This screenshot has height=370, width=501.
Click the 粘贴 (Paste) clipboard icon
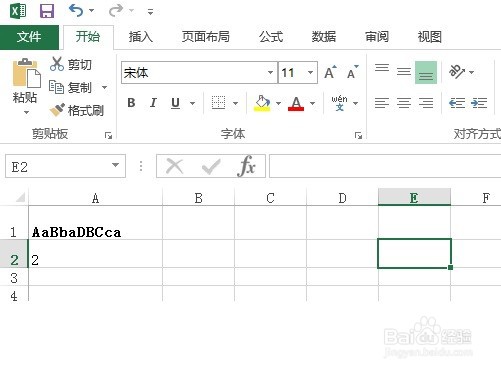pos(26,73)
